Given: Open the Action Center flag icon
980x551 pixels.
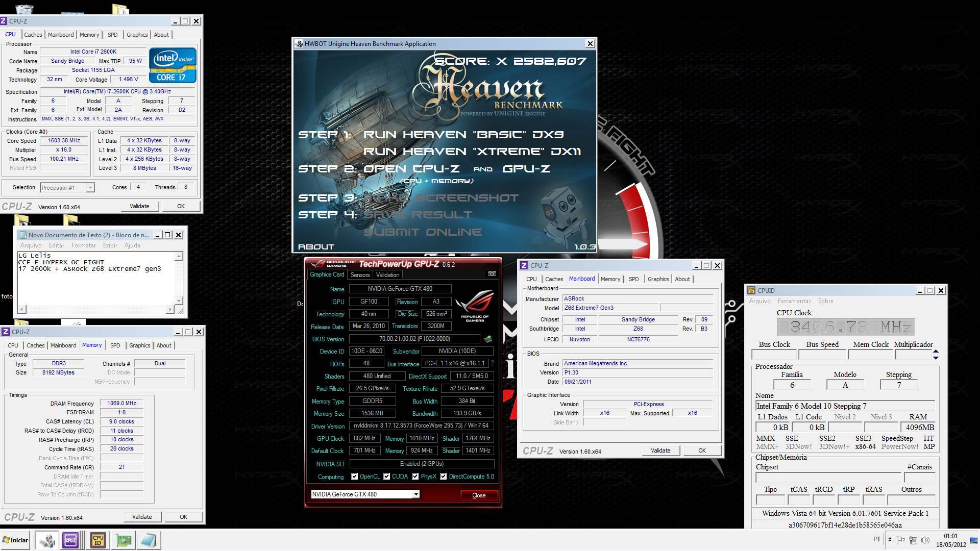Looking at the screenshot, I should tap(901, 540).
